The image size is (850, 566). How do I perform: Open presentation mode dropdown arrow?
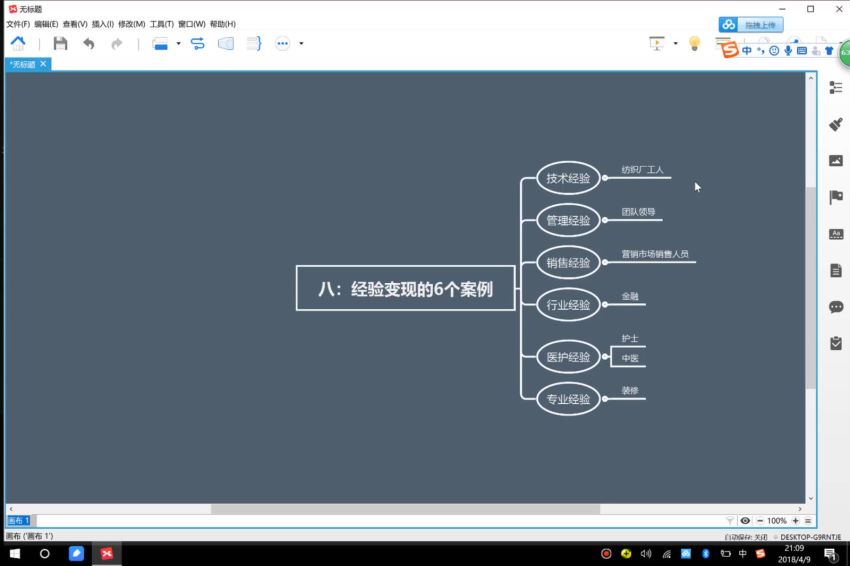pos(675,43)
